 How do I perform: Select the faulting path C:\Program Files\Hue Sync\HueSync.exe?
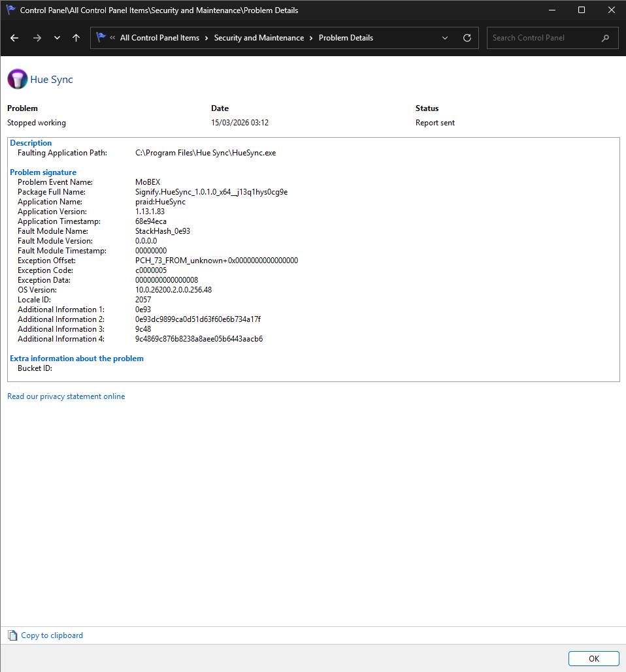point(205,153)
